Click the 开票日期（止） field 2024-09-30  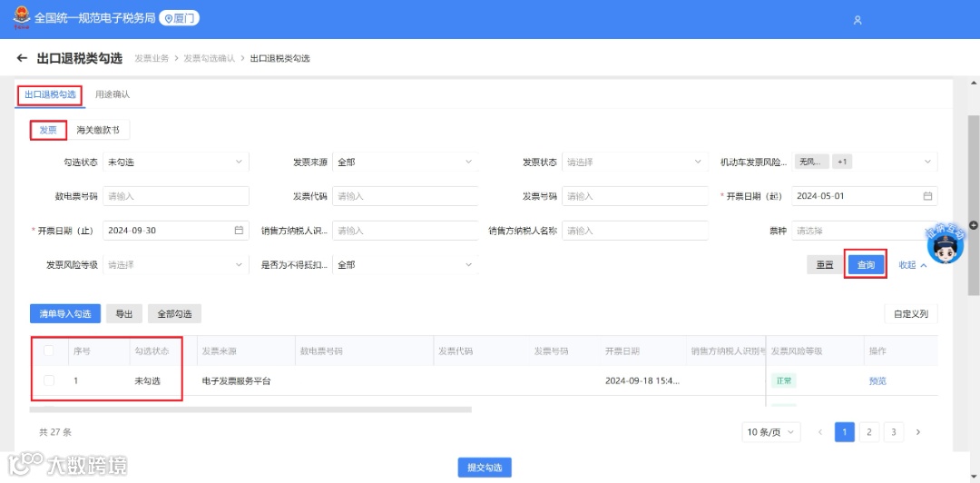pos(176,231)
